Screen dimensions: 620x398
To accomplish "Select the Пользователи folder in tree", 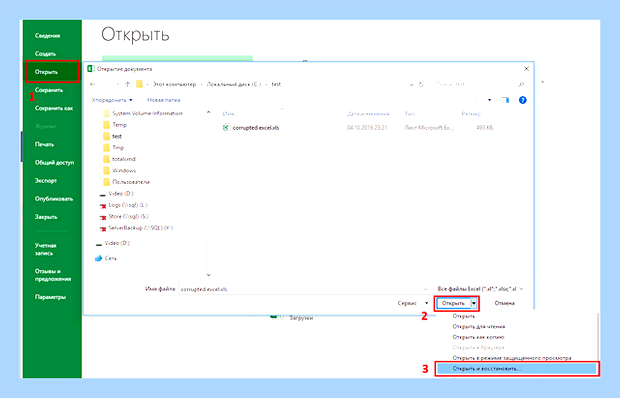I will click(127, 182).
